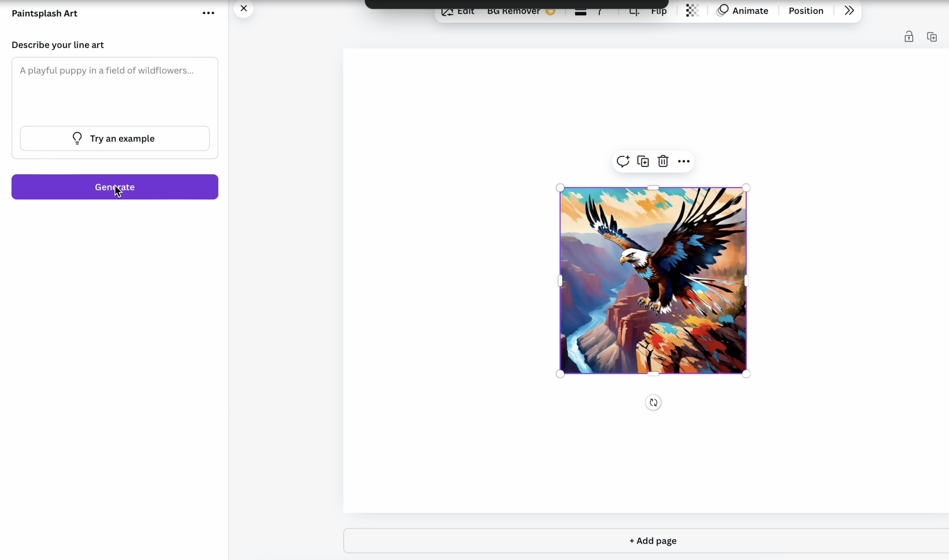
Task: Select the eagle painting image
Action: [653, 281]
